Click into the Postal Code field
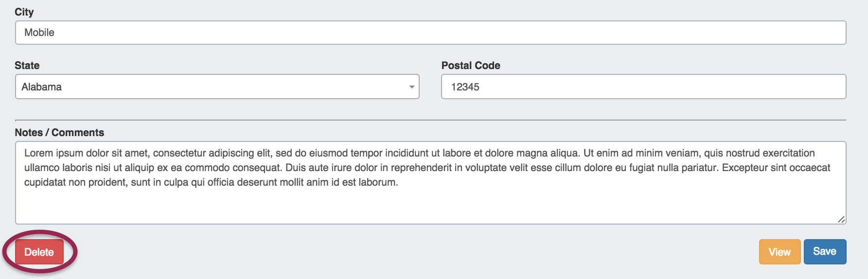The image size is (868, 279). click(x=643, y=87)
